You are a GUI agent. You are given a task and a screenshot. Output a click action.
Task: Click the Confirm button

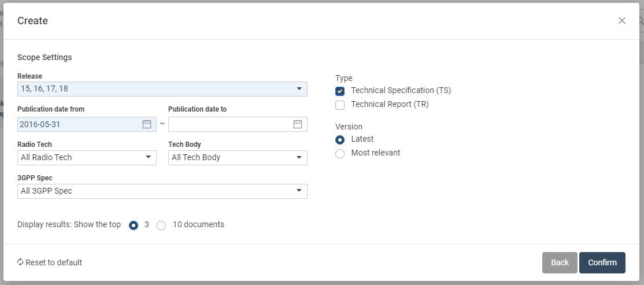pyautogui.click(x=602, y=262)
